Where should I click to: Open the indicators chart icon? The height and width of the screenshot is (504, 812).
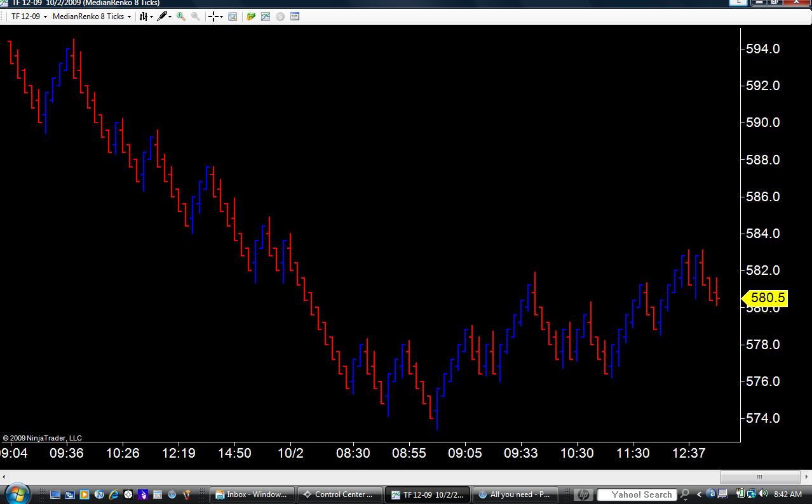(266, 17)
